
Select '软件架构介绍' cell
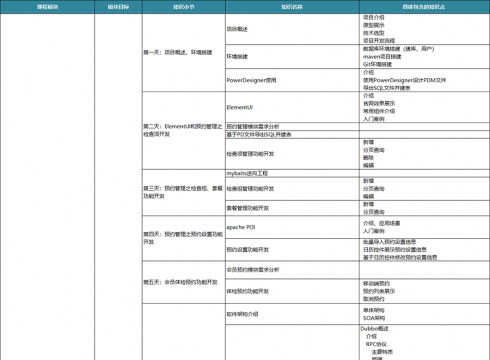tap(292, 314)
